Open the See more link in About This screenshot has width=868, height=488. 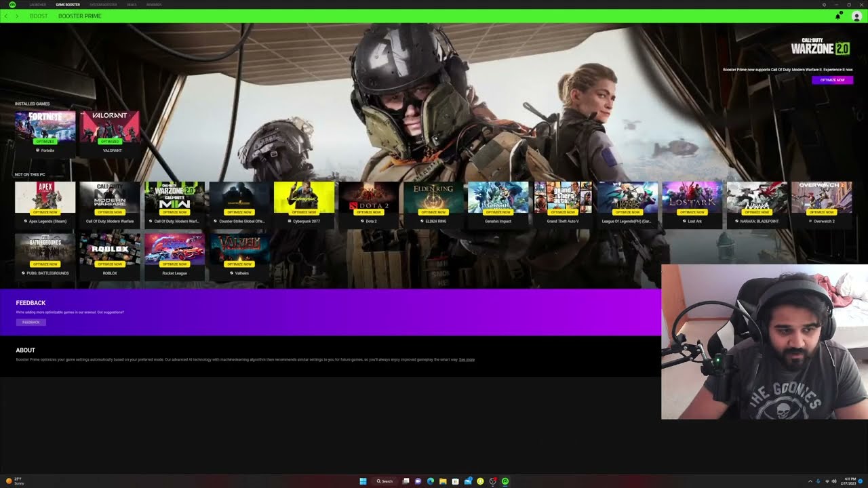click(x=467, y=359)
